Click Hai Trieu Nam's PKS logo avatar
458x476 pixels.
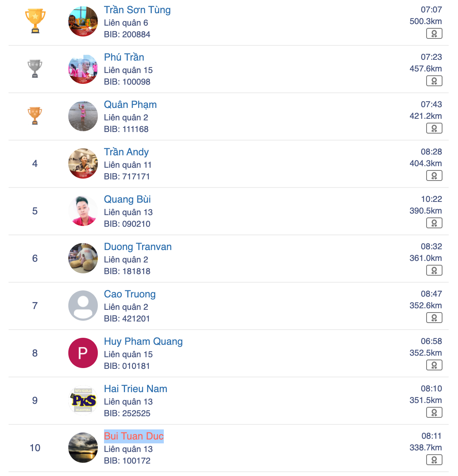pyautogui.click(x=83, y=400)
